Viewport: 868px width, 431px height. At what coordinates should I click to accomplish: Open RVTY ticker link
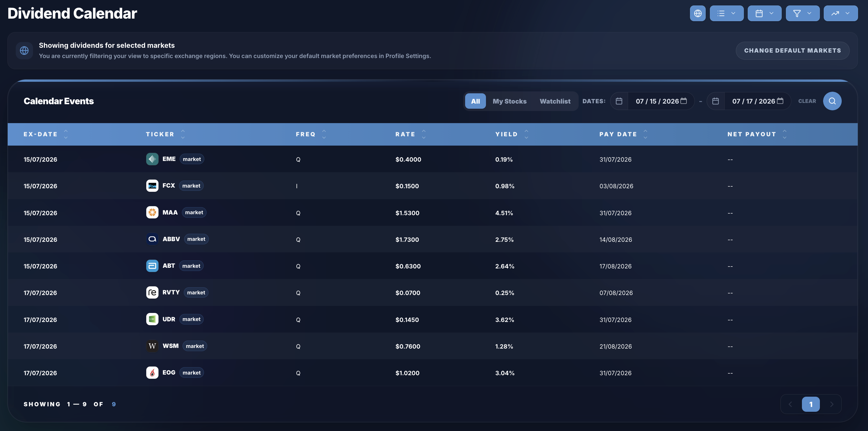171,292
